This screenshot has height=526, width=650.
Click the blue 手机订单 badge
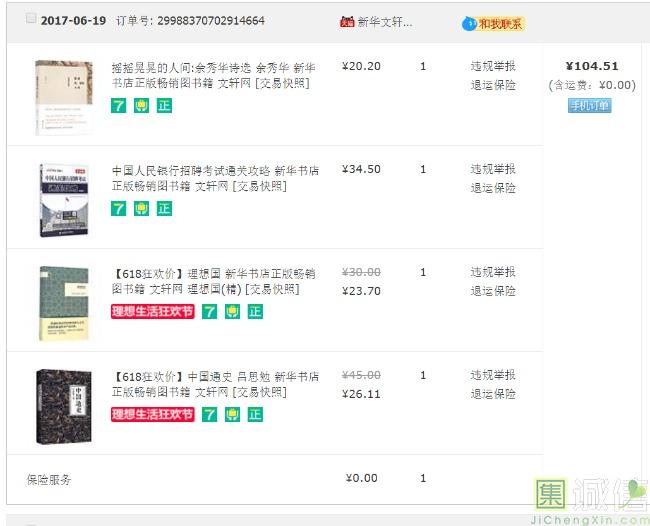[589, 105]
